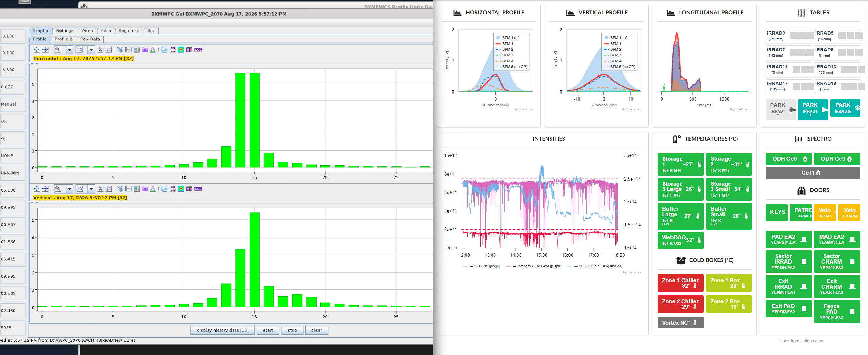Click the PARK IRRAD15 button
The width and height of the screenshot is (868, 355).
[x=845, y=108]
